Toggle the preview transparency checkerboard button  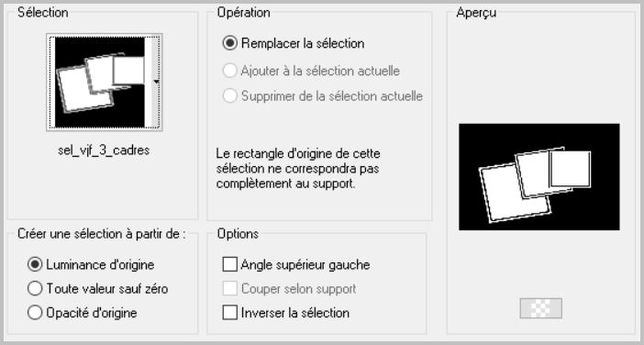(x=540, y=308)
